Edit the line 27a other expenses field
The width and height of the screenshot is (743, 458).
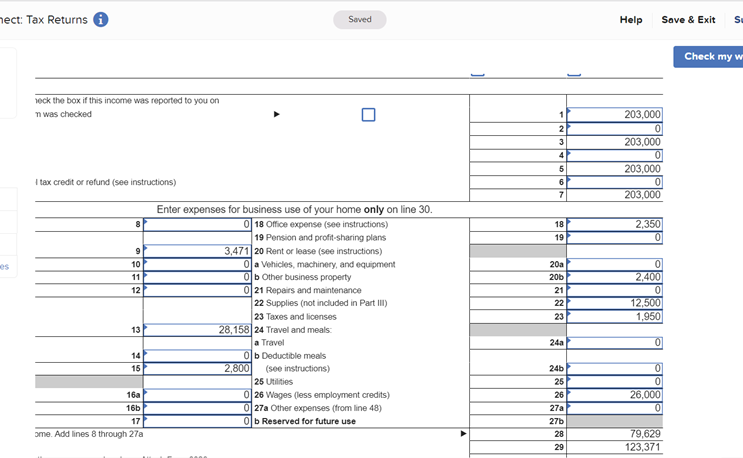click(615, 408)
